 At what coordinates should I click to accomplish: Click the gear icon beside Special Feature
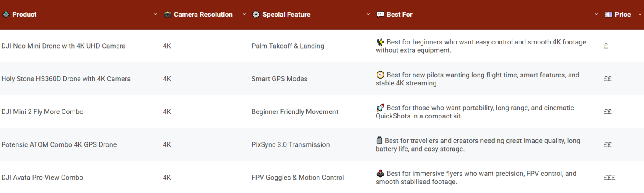pyautogui.click(x=256, y=15)
